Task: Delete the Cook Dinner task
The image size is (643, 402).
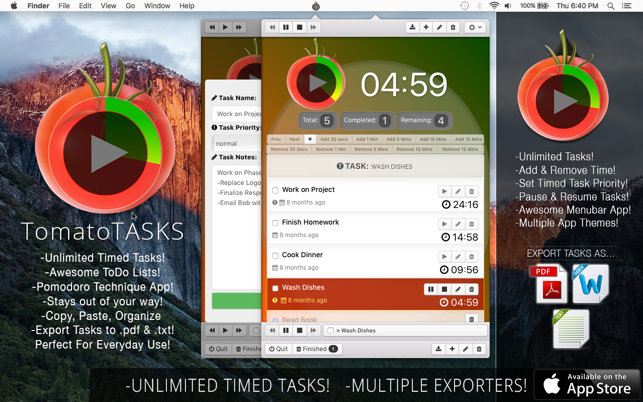Action: tap(471, 256)
